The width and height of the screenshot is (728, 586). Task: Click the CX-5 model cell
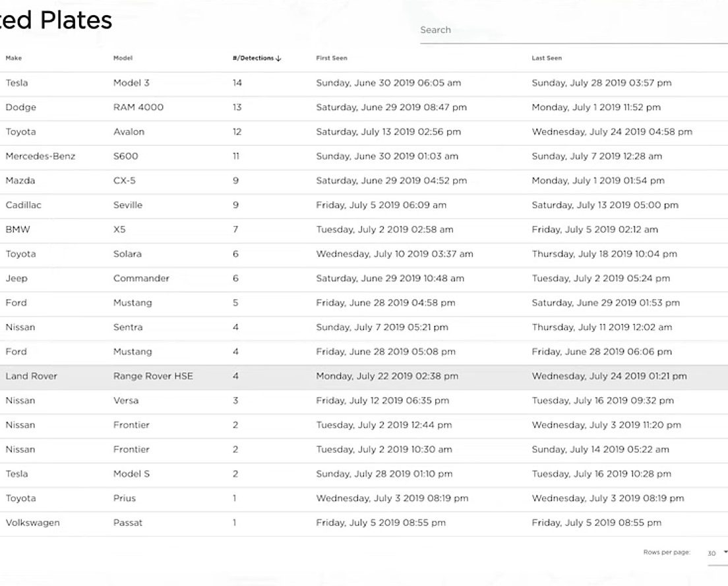125,180
